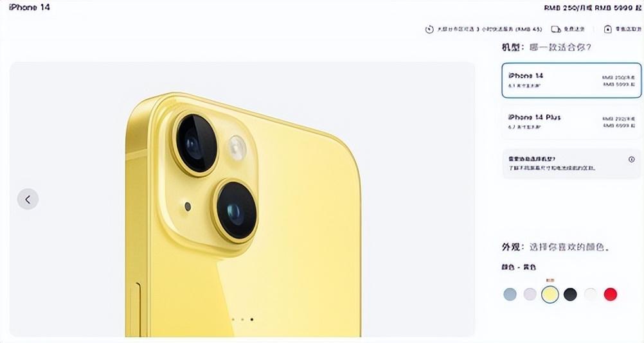Image resolution: width=644 pixels, height=343 pixels.
Task: Click the iPhone 14 title at top left
Action: coord(29,7)
